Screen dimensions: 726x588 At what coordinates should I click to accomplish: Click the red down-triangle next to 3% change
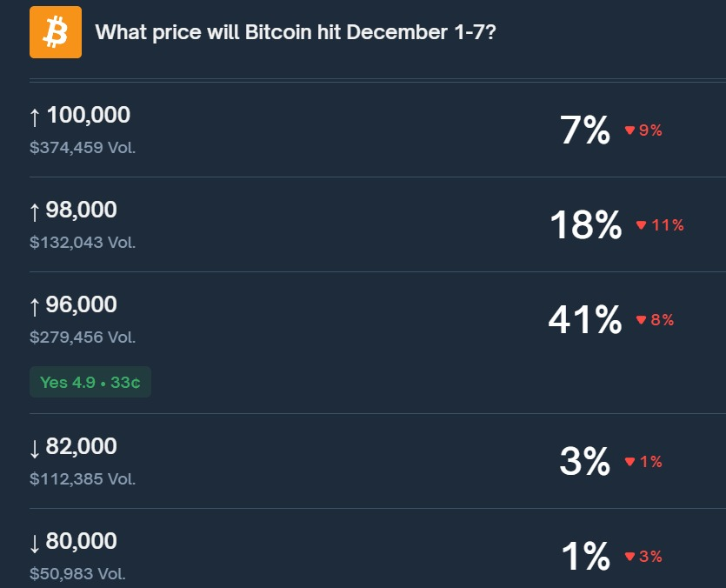click(629, 557)
